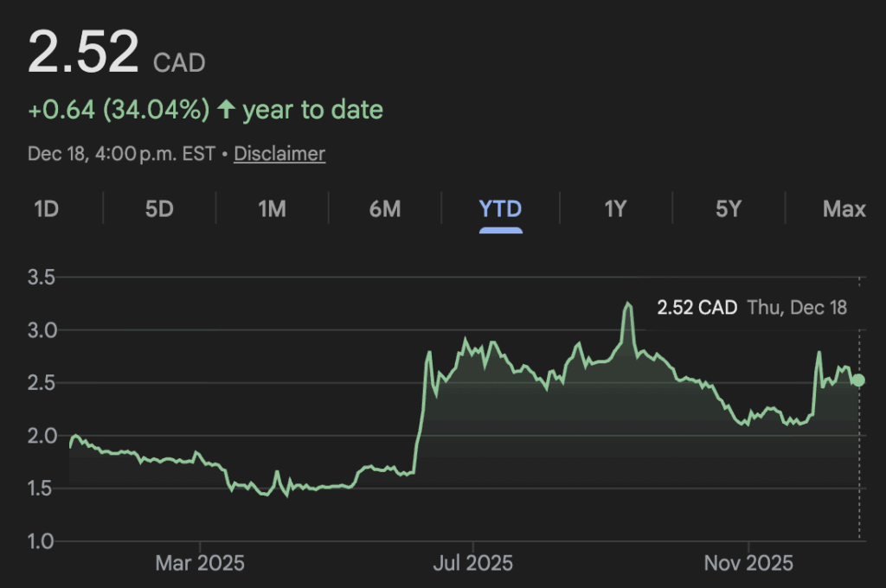Screen dimensions: 886x588
Task: Click the Nov 2025 axis label
Action: click(x=748, y=564)
